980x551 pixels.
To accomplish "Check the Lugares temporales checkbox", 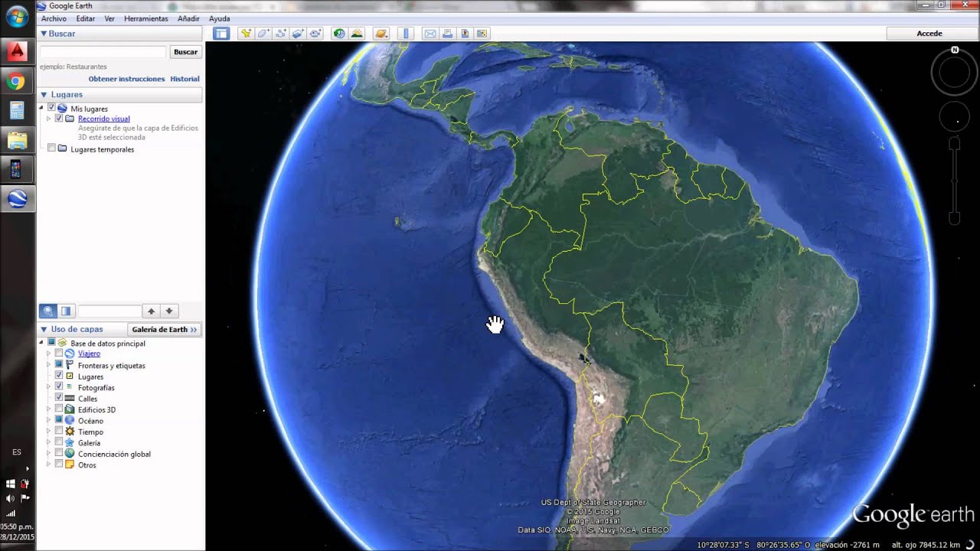I will coord(51,148).
